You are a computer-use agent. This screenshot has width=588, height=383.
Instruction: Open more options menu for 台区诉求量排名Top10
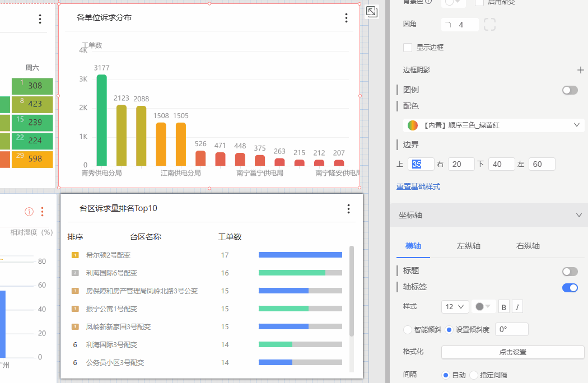pyautogui.click(x=348, y=209)
